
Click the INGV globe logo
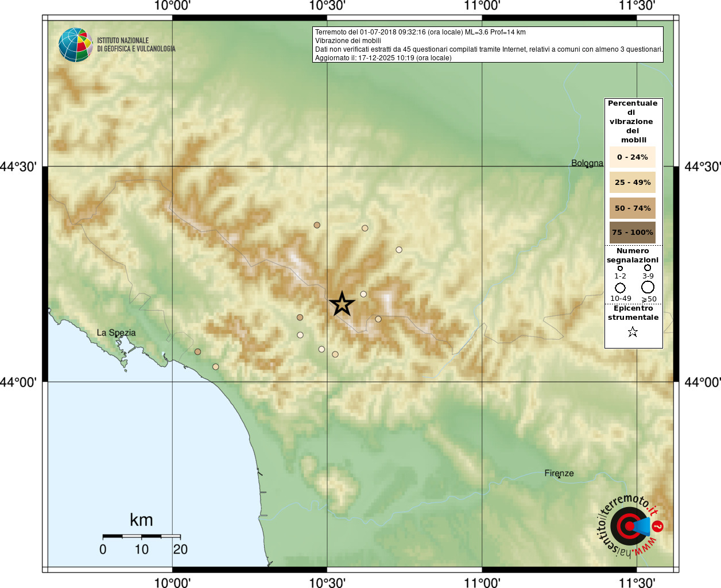tap(76, 45)
